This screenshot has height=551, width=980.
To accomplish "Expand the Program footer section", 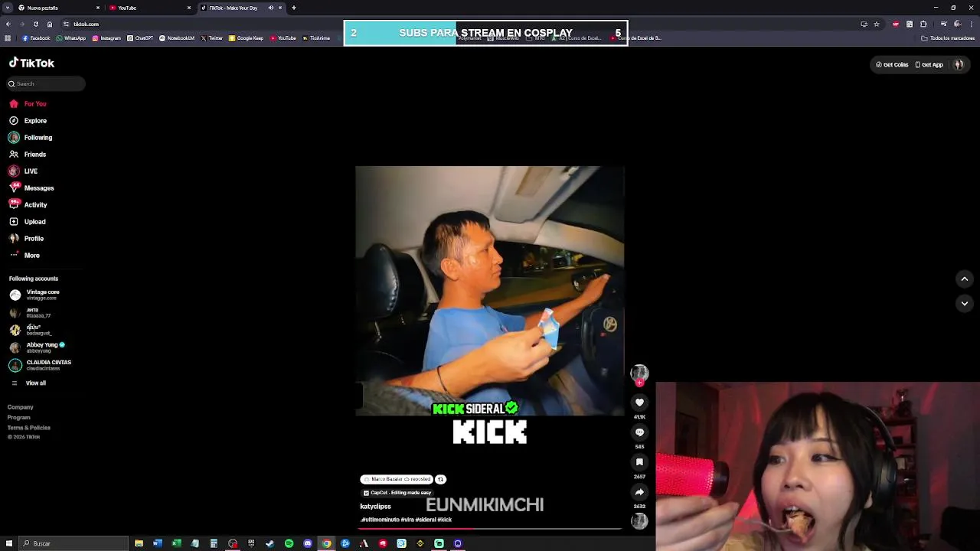I will click(19, 417).
